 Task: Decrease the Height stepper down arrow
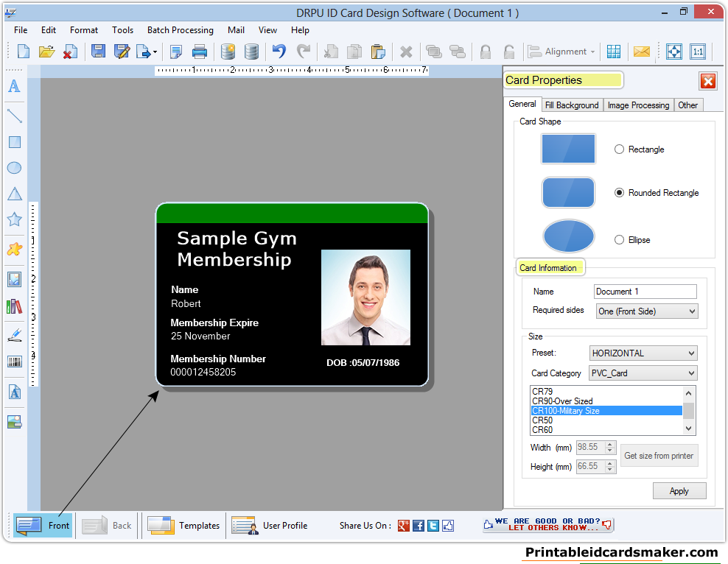pyautogui.click(x=610, y=469)
